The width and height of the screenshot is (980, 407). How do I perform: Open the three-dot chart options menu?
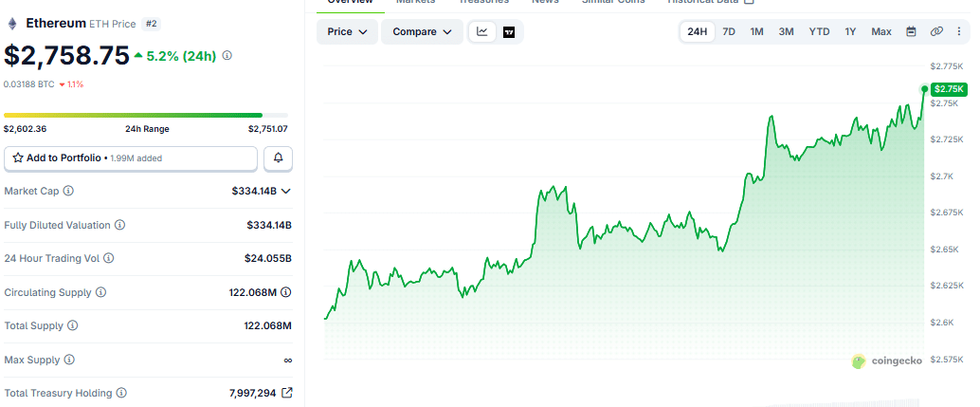point(959,32)
